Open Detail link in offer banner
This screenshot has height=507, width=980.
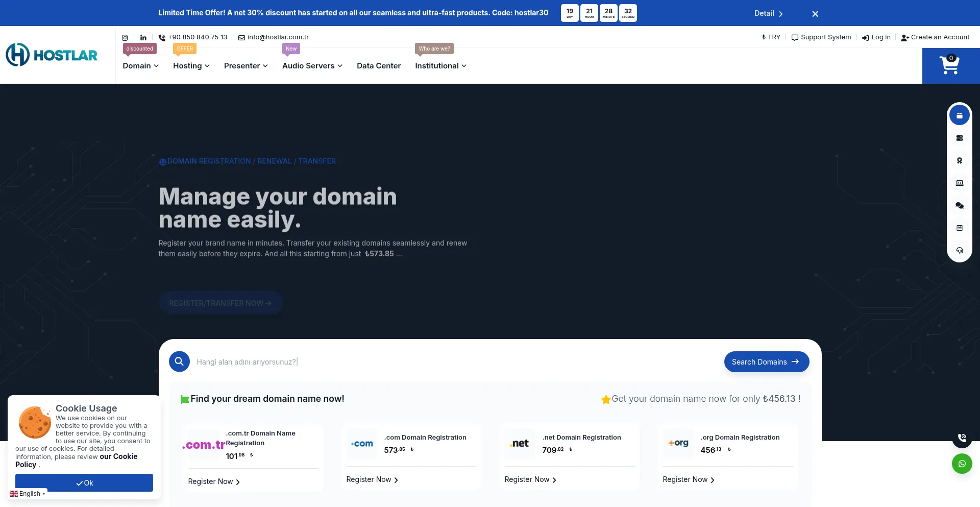[x=768, y=13]
